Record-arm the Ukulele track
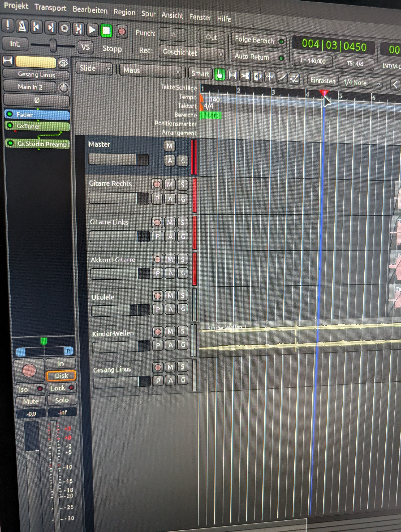 (158, 296)
